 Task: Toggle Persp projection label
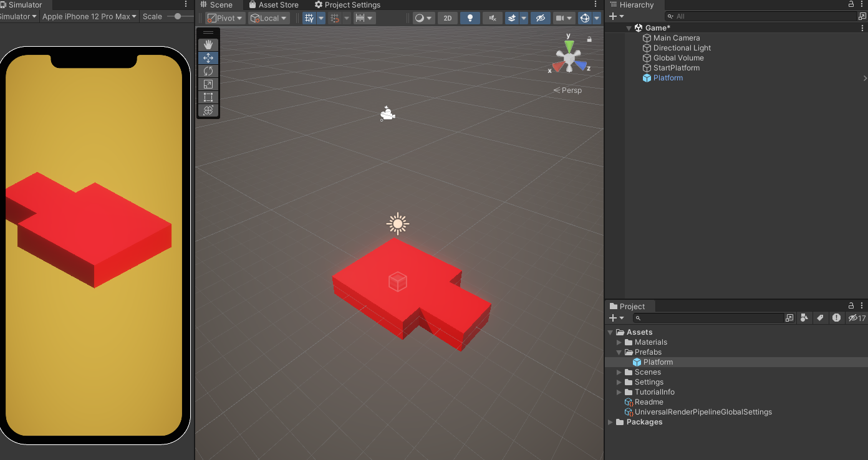[x=567, y=90]
